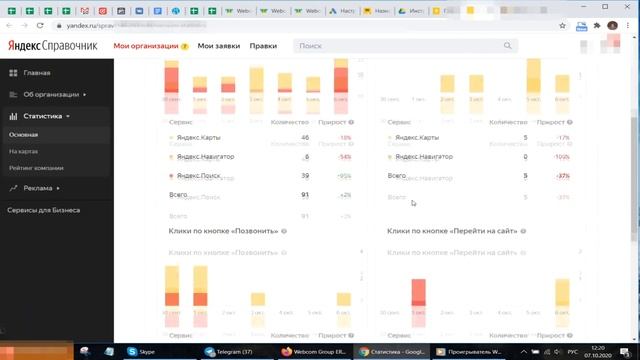Open the Правки tab
This screenshot has width=640, height=360.
click(x=263, y=46)
